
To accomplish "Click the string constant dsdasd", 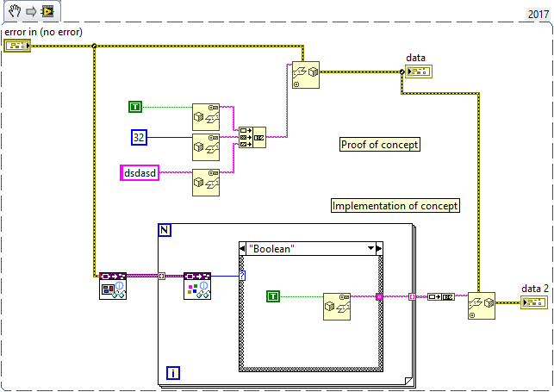I will pos(140,173).
